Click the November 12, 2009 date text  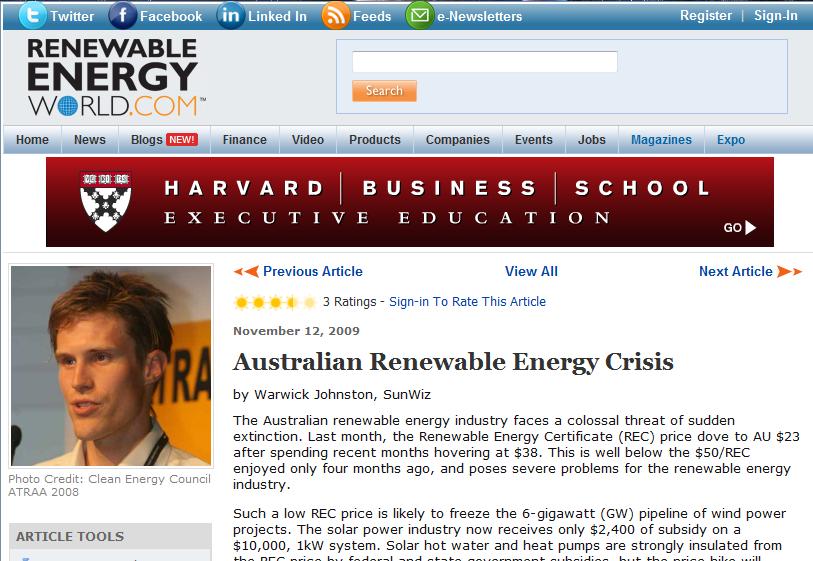click(296, 331)
